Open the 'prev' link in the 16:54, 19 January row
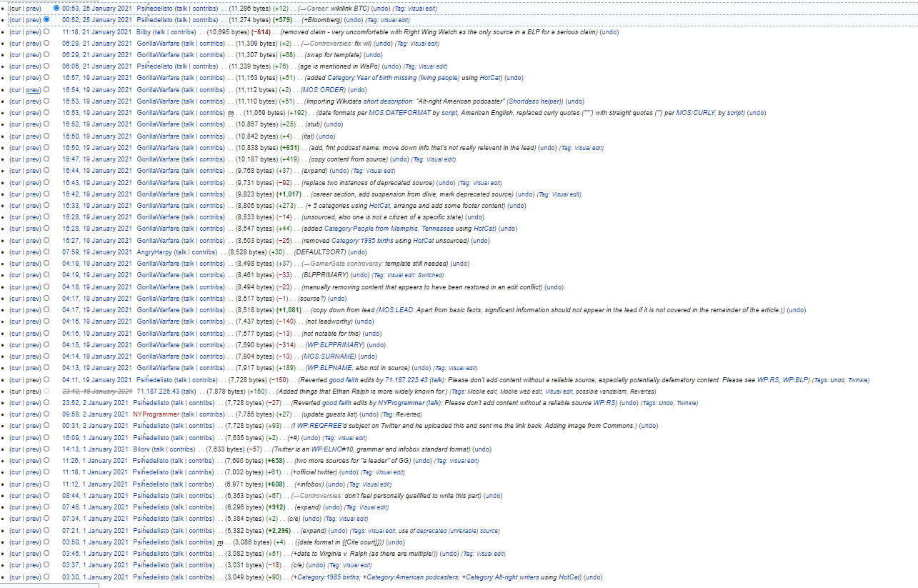 tap(33, 90)
